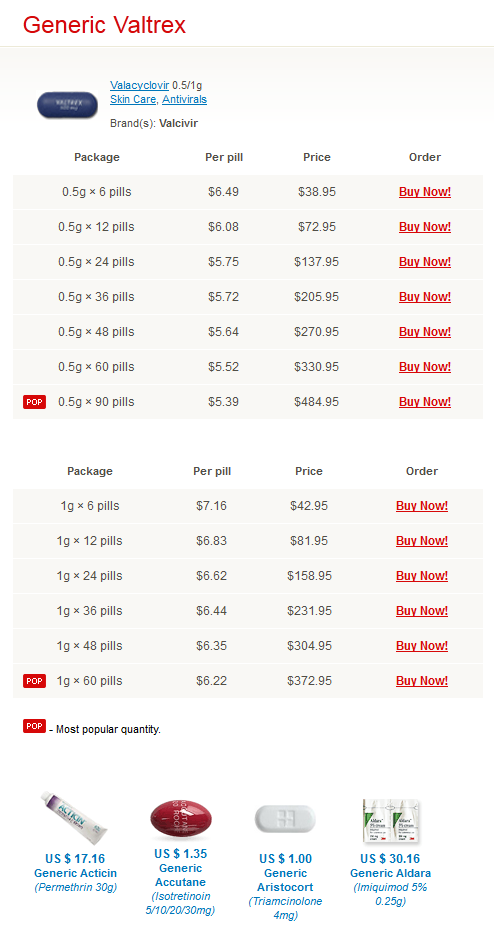Click POP badge beside 1g × 60 pills
The height and width of the screenshot is (938, 494).
pos(35,681)
